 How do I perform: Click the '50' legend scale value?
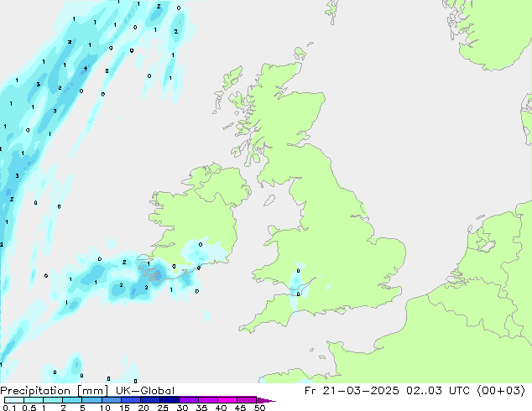tap(259, 408)
